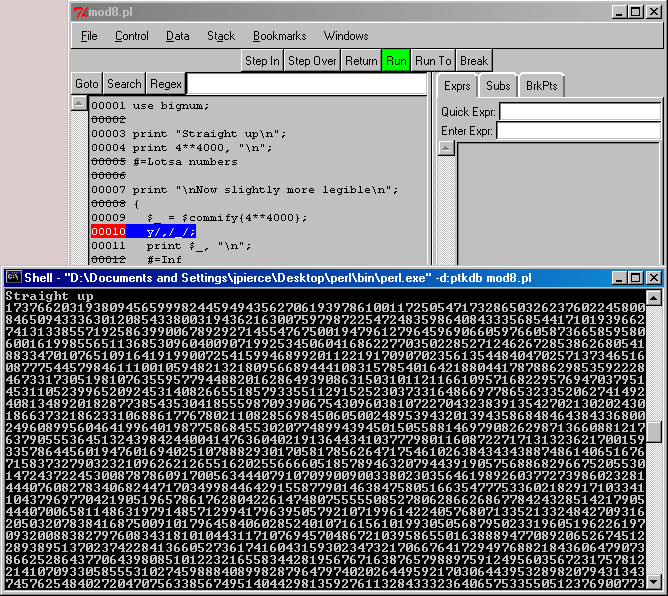The height and width of the screenshot is (596, 668).
Task: Click the Search button
Action: pyautogui.click(x=124, y=84)
